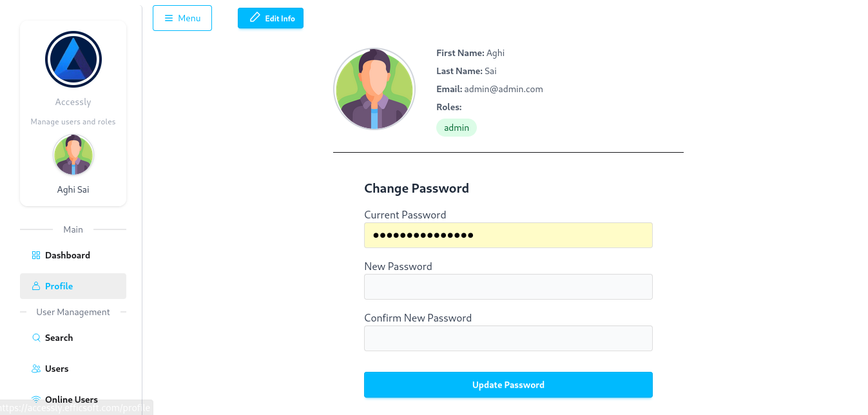Focus the Current Password field
The height and width of the screenshot is (415, 868).
[x=508, y=235]
